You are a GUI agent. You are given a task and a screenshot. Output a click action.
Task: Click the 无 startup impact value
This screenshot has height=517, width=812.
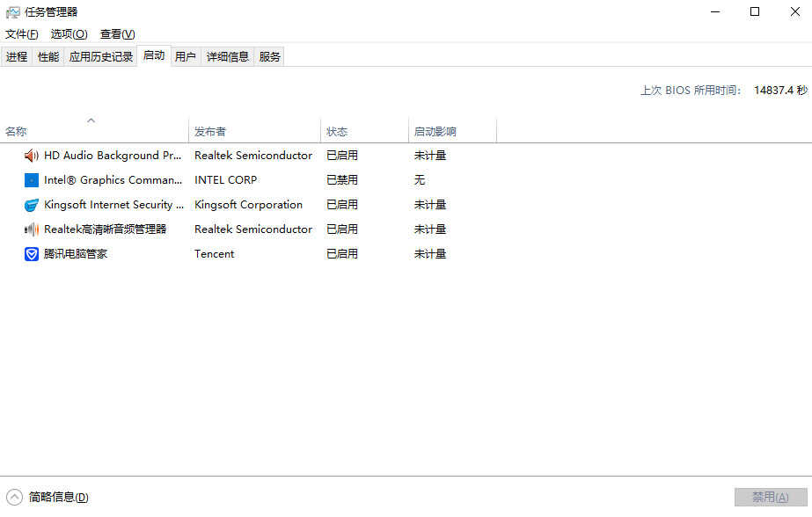click(x=420, y=180)
